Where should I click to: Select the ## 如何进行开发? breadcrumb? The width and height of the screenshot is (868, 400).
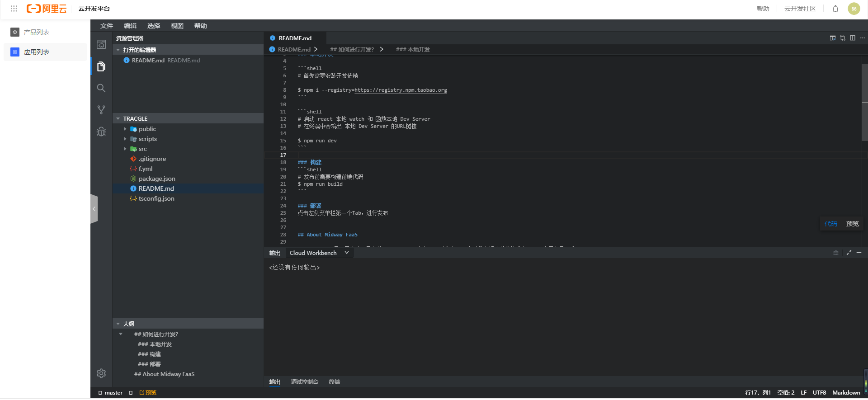coord(352,49)
